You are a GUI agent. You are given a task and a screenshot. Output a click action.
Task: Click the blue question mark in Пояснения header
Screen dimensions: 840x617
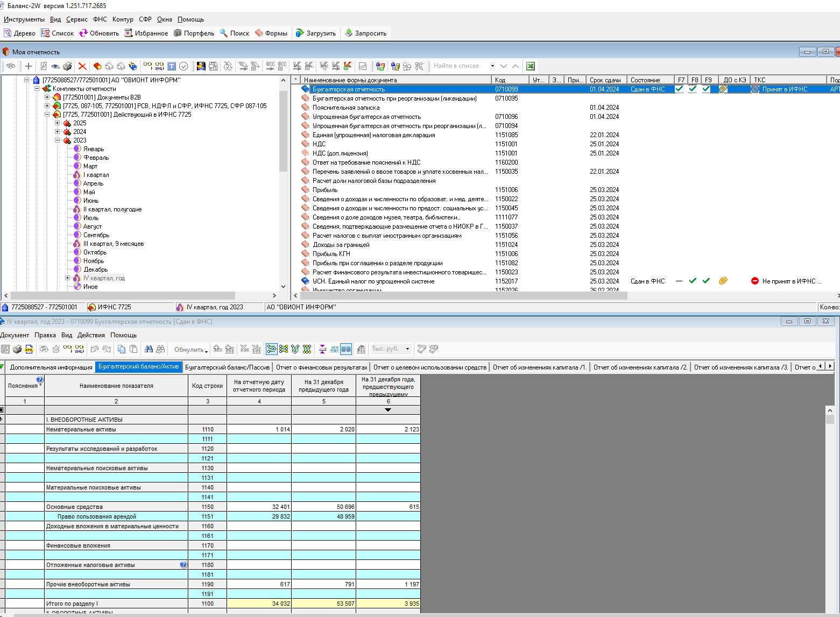40,379
